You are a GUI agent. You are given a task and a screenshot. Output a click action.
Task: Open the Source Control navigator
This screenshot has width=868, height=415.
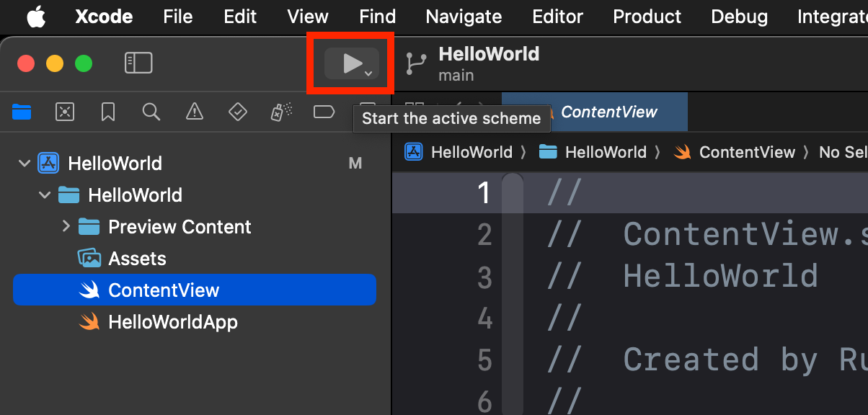click(65, 112)
